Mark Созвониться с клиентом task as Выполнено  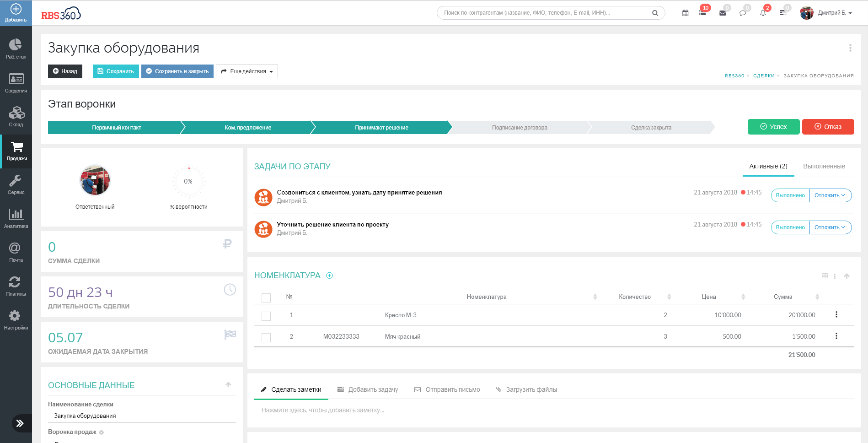(790, 195)
